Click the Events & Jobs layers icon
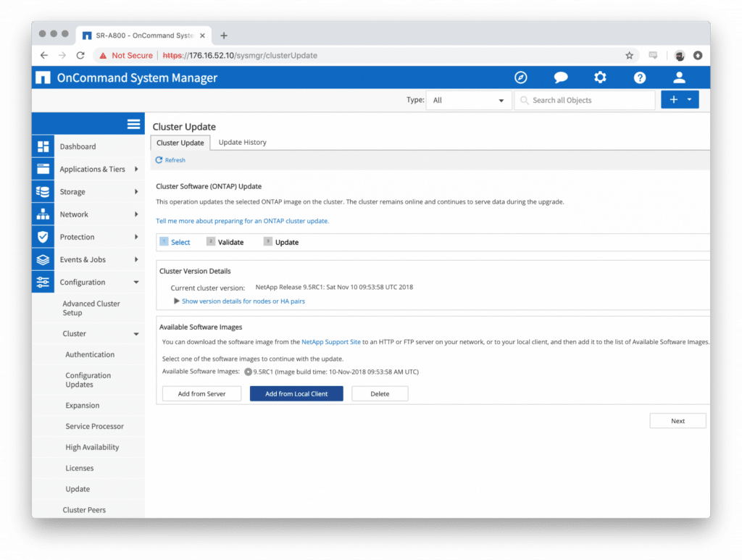Image resolution: width=742 pixels, height=560 pixels. point(43,259)
